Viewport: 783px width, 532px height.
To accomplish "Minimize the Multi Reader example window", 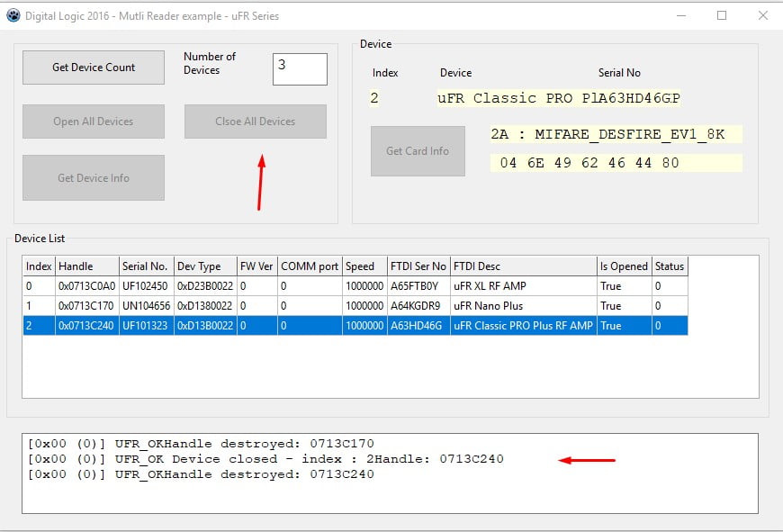I will [x=681, y=15].
